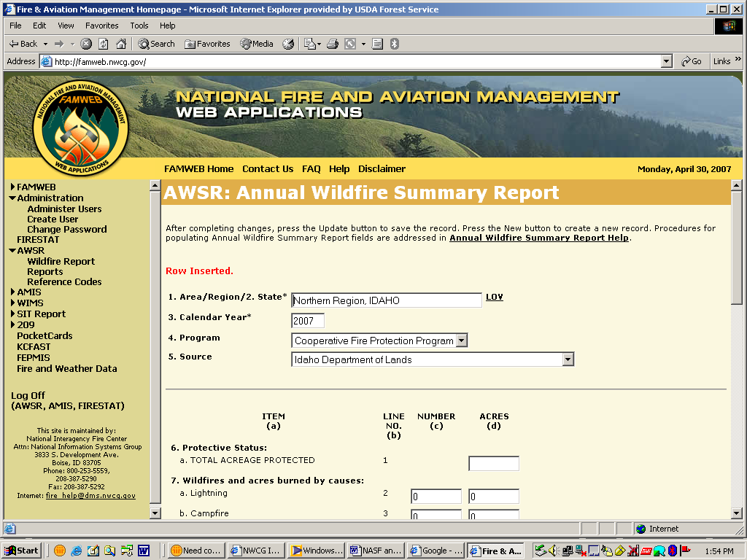The height and width of the screenshot is (560, 747).
Task: Open the Favorites menu in the menu bar
Action: 101,26
